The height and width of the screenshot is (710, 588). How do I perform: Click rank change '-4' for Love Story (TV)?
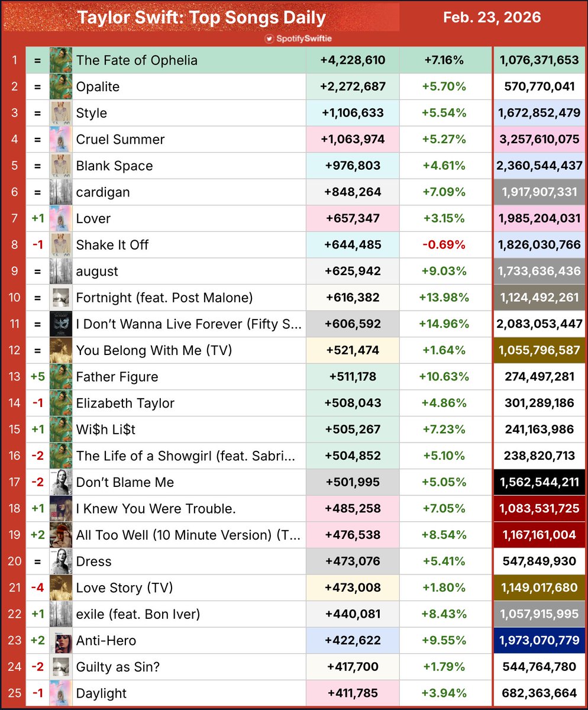pos(37,588)
